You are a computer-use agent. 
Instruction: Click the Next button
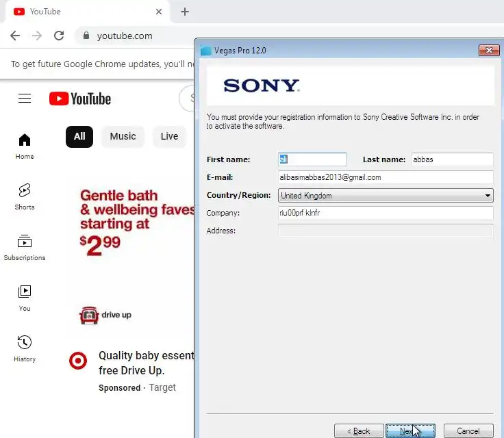click(410, 430)
